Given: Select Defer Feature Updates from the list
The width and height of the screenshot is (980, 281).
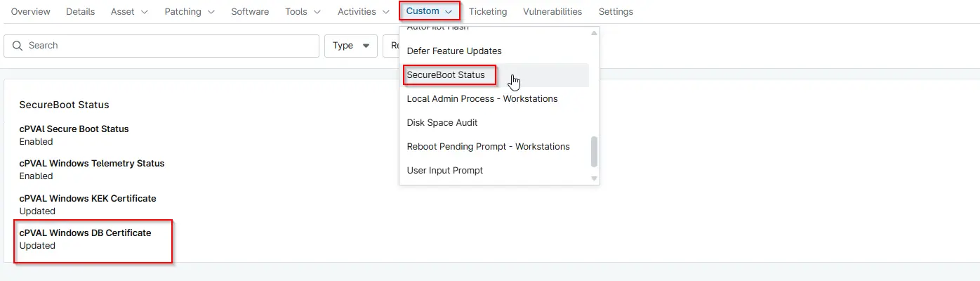Looking at the screenshot, I should (x=454, y=51).
